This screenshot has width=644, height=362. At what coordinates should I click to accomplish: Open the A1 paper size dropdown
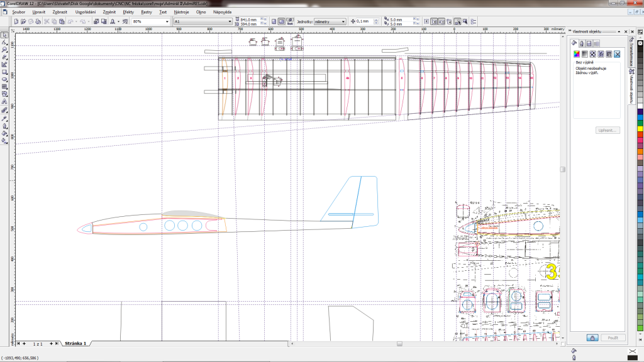(x=230, y=21)
